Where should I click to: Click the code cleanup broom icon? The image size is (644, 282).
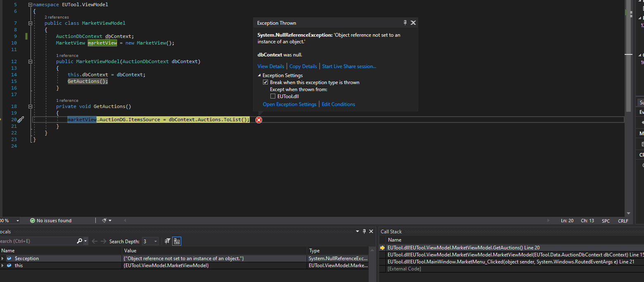pyautogui.click(x=104, y=221)
